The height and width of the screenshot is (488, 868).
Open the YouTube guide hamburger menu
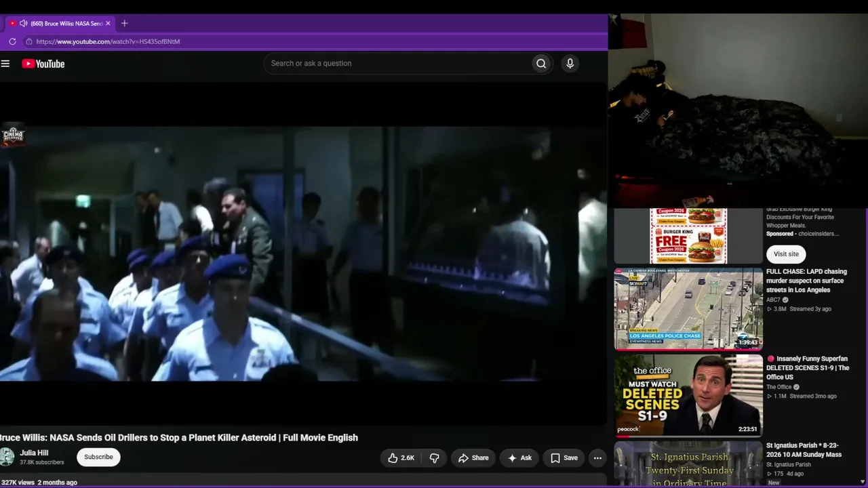click(5, 64)
